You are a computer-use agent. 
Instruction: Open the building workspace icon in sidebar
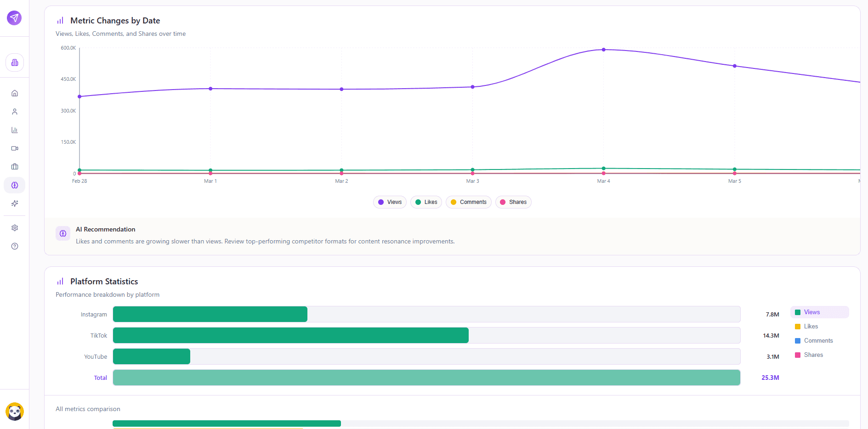pos(15,62)
